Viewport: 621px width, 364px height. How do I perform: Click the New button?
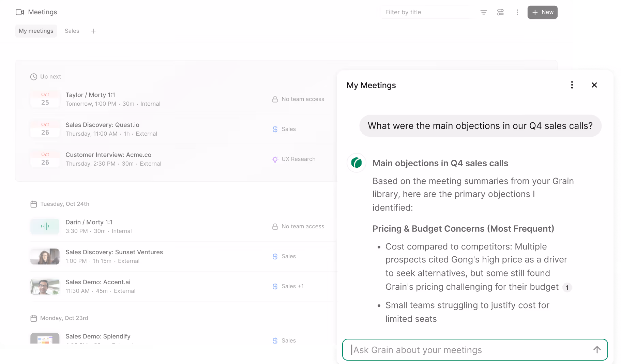point(542,12)
